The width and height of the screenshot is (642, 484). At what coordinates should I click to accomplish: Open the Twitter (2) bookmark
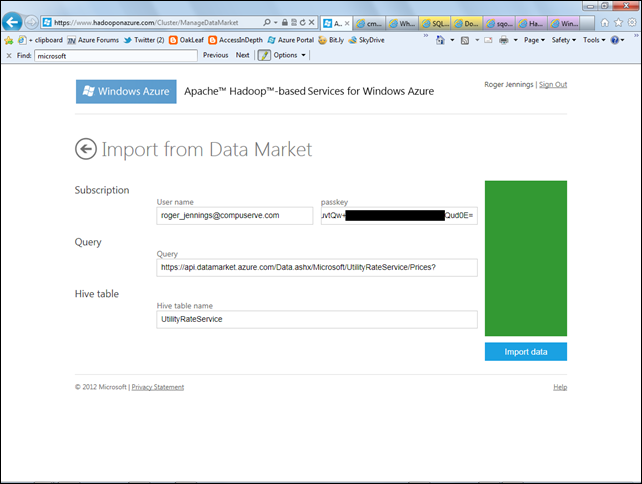click(x=144, y=40)
